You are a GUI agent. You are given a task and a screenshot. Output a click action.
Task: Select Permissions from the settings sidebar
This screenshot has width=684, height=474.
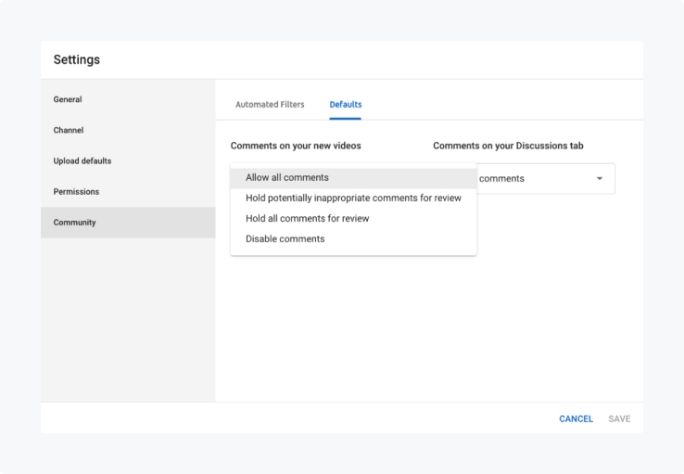click(x=77, y=191)
